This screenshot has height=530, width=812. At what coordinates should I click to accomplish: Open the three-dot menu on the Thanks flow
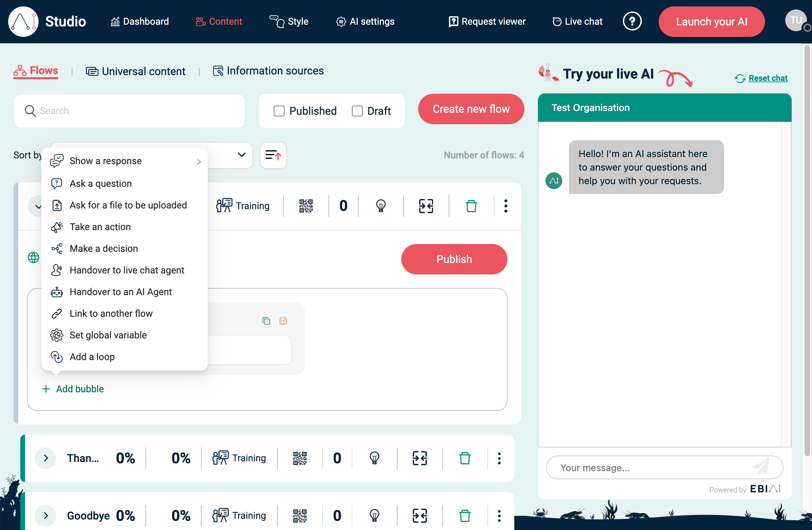tap(499, 458)
